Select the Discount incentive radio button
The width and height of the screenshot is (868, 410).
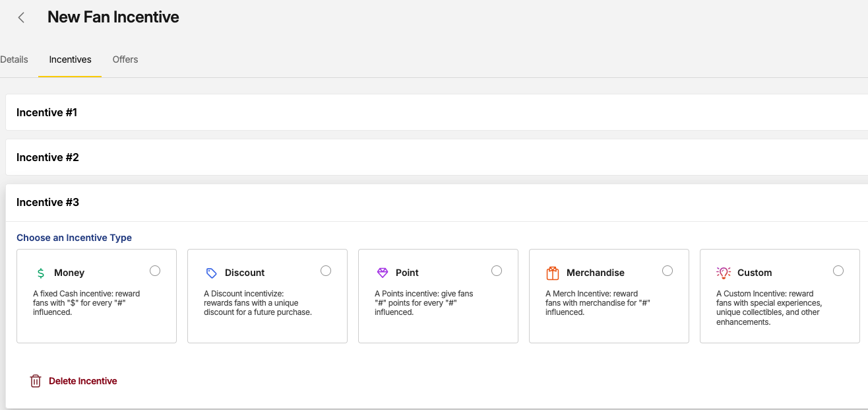pyautogui.click(x=326, y=271)
